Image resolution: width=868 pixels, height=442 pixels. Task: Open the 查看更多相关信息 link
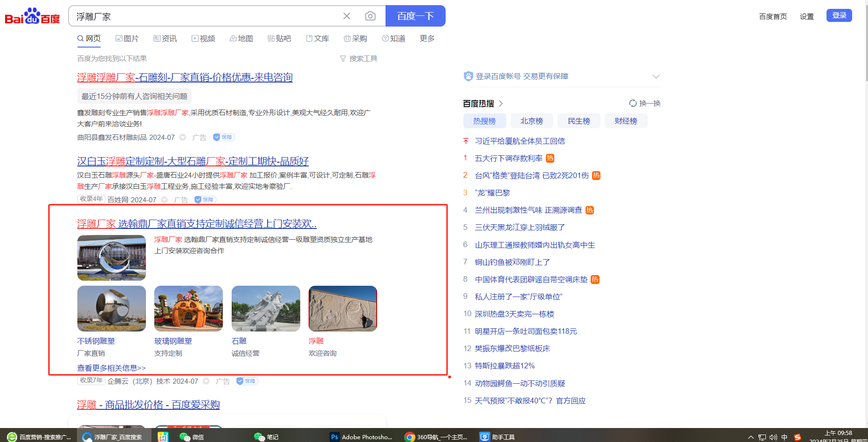[x=111, y=368]
